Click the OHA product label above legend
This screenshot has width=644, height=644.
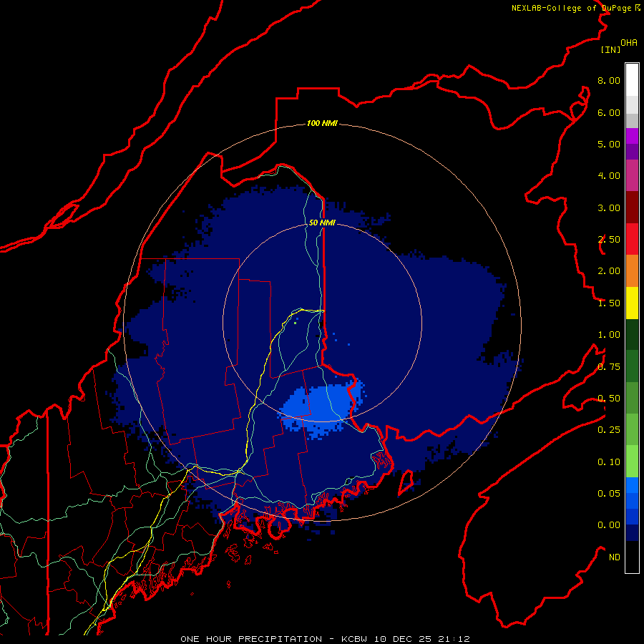628,43
